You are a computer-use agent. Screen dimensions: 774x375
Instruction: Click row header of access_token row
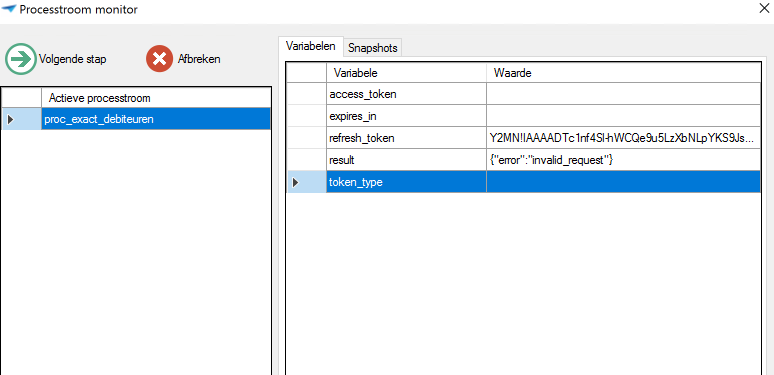point(307,94)
